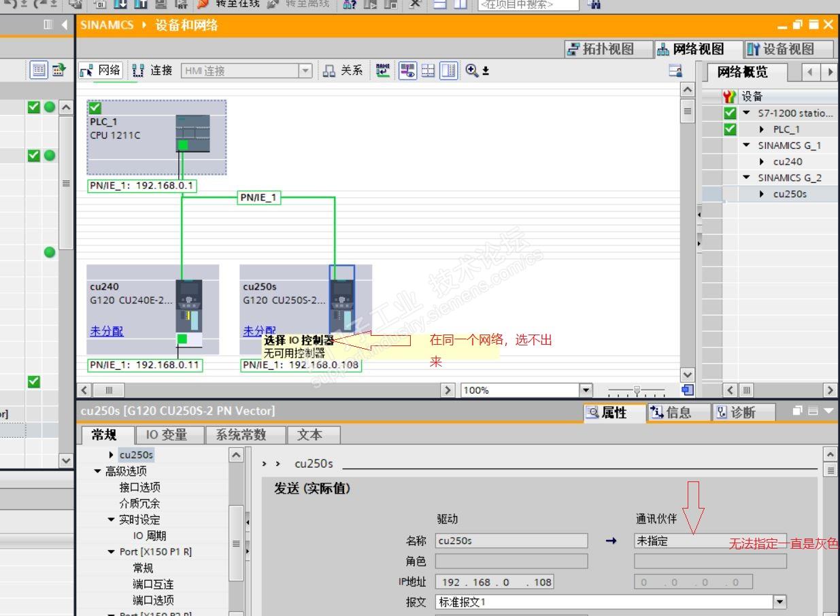The width and height of the screenshot is (840, 616).
Task: Click the PLC_1 CPU 1211C device image
Action: pos(192,133)
